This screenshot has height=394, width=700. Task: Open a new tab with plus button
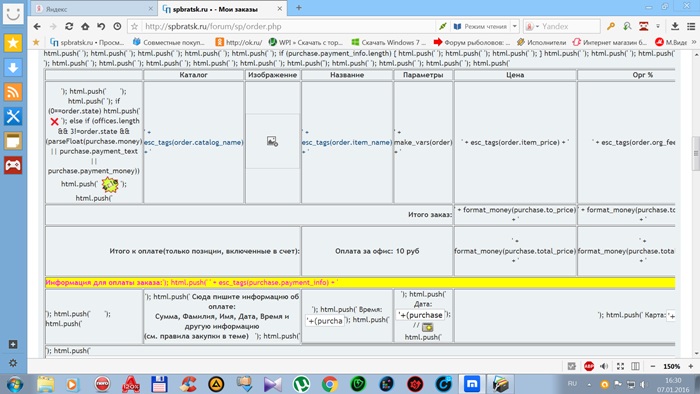(299, 8)
